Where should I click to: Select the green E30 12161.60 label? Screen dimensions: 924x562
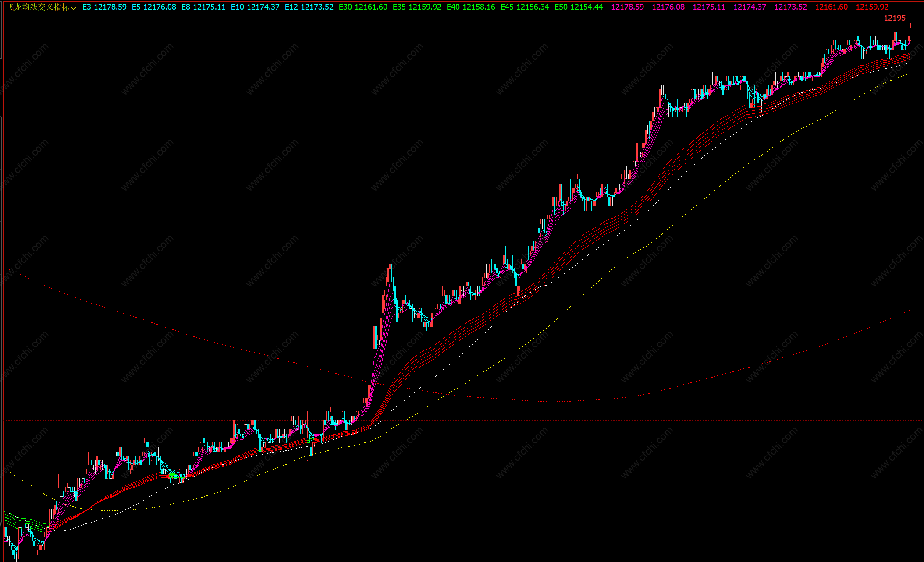pyautogui.click(x=363, y=7)
